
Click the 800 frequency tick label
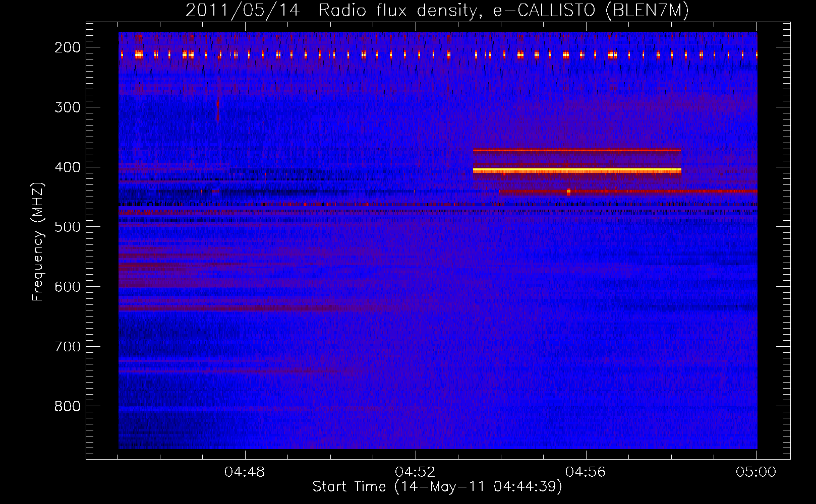67,406
